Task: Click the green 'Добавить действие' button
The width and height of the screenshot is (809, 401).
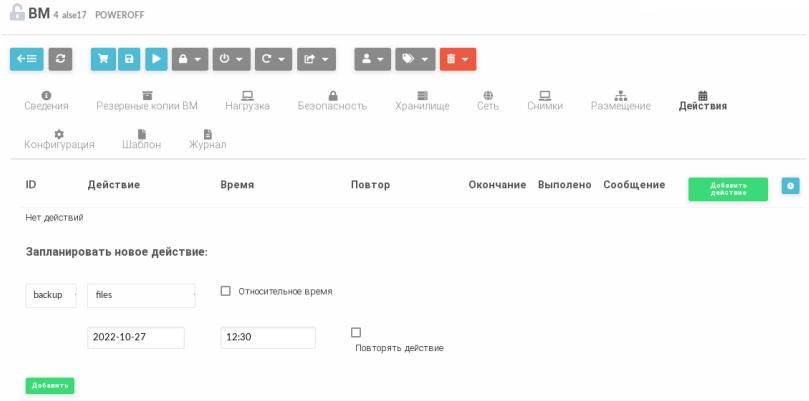Action: pos(727,189)
